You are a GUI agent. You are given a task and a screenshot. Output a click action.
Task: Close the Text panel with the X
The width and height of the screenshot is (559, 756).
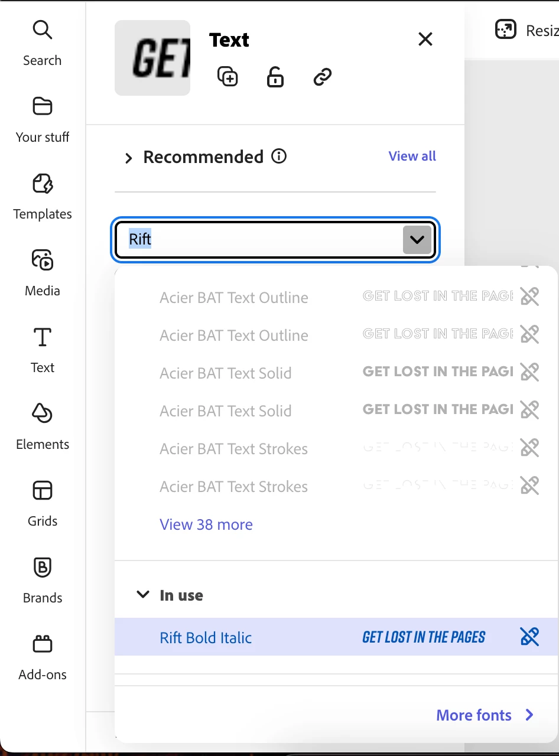point(425,39)
